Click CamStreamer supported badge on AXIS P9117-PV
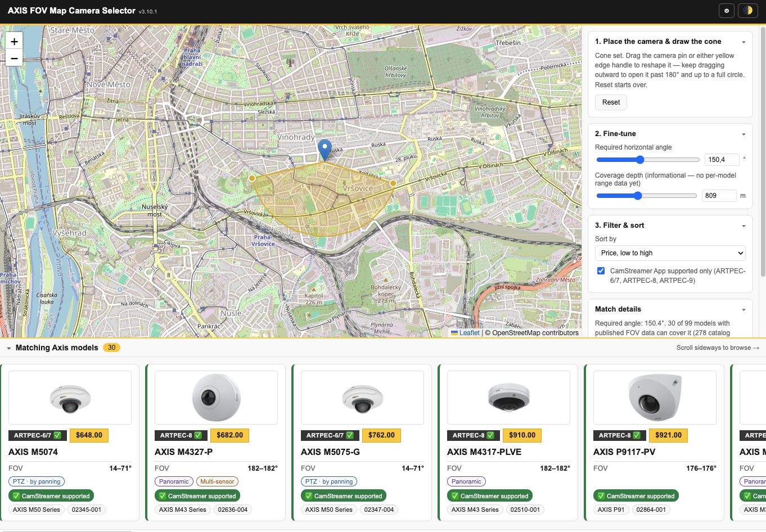The image size is (766, 532). [x=636, y=496]
